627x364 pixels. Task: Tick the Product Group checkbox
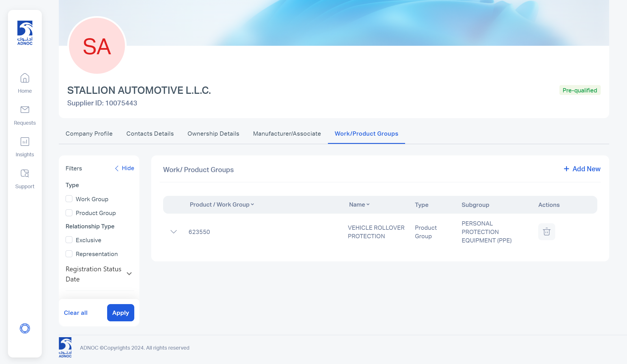point(69,213)
